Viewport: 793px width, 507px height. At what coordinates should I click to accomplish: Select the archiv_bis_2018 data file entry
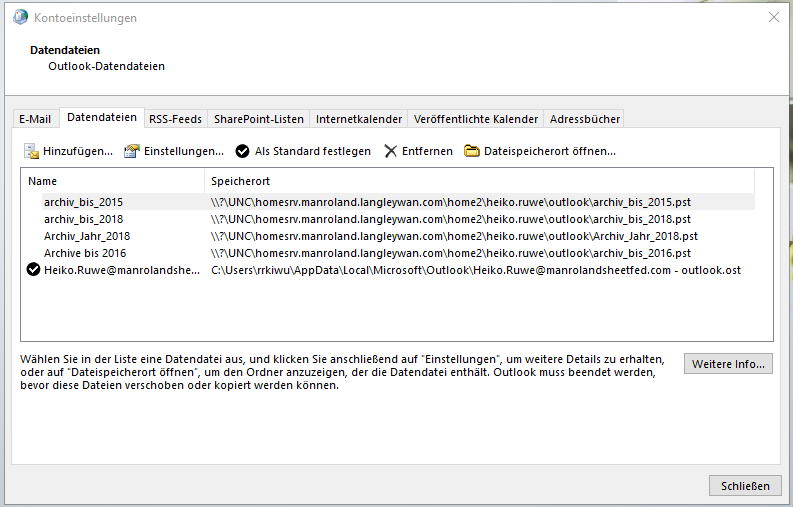click(x=83, y=219)
